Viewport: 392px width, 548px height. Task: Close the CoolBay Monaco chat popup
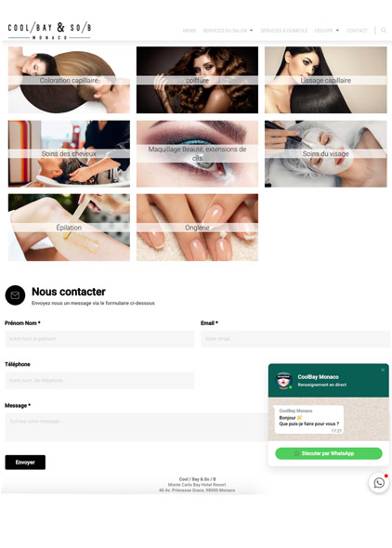click(x=383, y=370)
